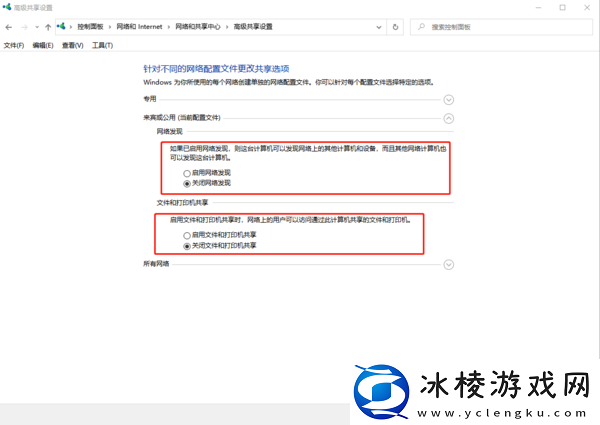Click the 高级共享设置 breadcrumb
Image resolution: width=600 pixels, height=425 pixels.
[x=253, y=27]
